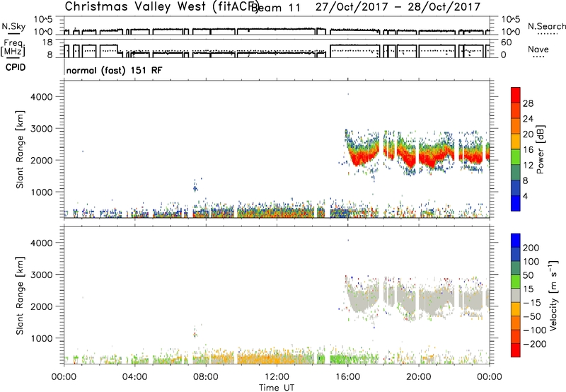This screenshot has width=566, height=392.
Task: Click the '16:00' time axis tick
Action: 347,377
